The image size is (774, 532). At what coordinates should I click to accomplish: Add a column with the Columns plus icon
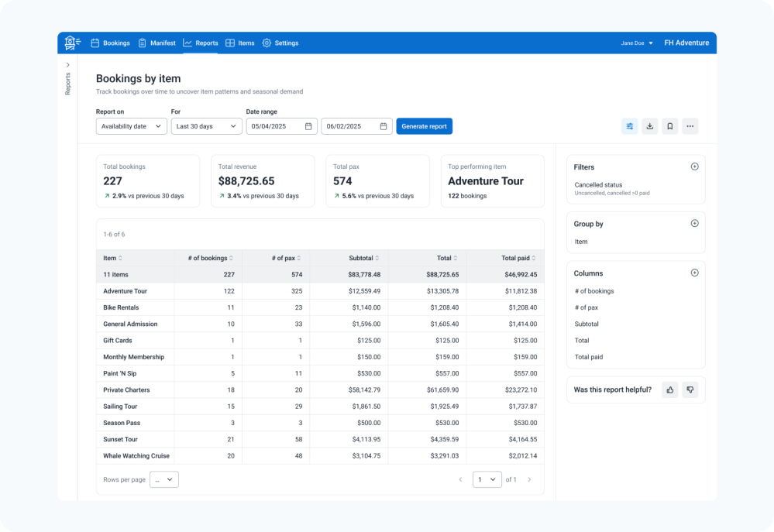tap(694, 273)
